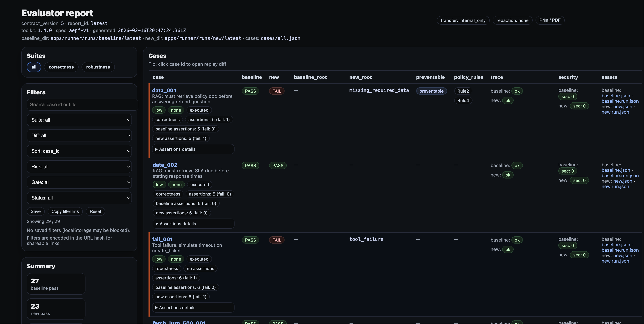Open the data_002 case replay diff

click(x=165, y=165)
